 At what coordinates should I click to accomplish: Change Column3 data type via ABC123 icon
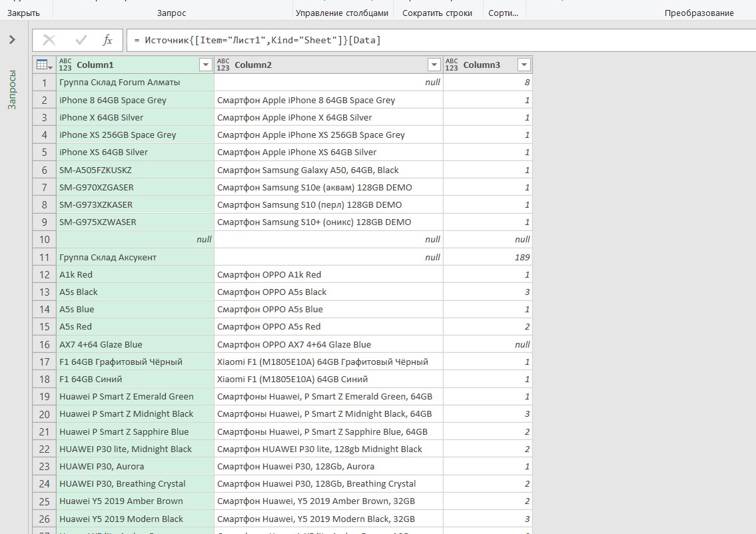coord(452,65)
